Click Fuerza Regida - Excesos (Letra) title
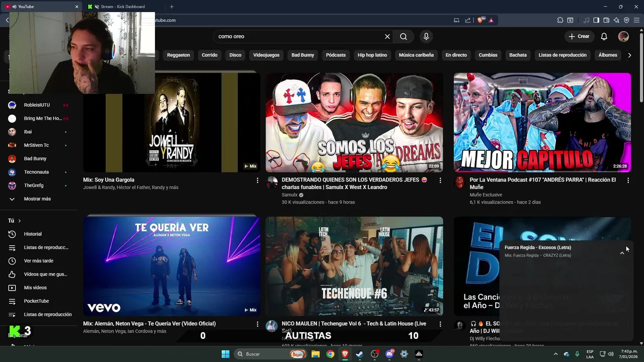The image size is (644, 362). [x=538, y=247]
